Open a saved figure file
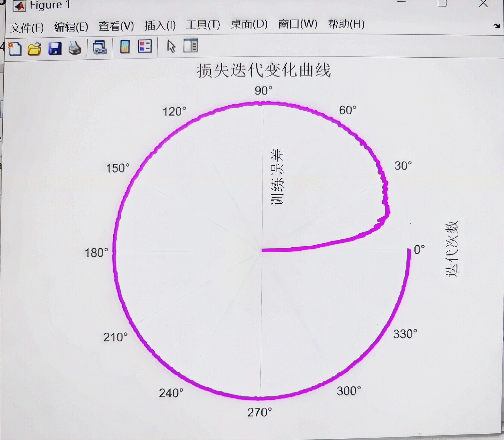Viewport: 504px width, 440px height. 34,49
